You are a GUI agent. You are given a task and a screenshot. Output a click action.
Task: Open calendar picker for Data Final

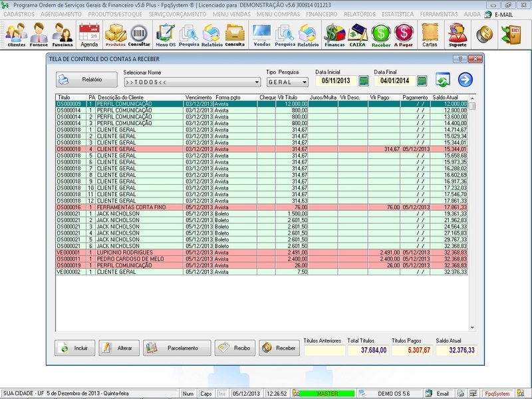(x=422, y=81)
